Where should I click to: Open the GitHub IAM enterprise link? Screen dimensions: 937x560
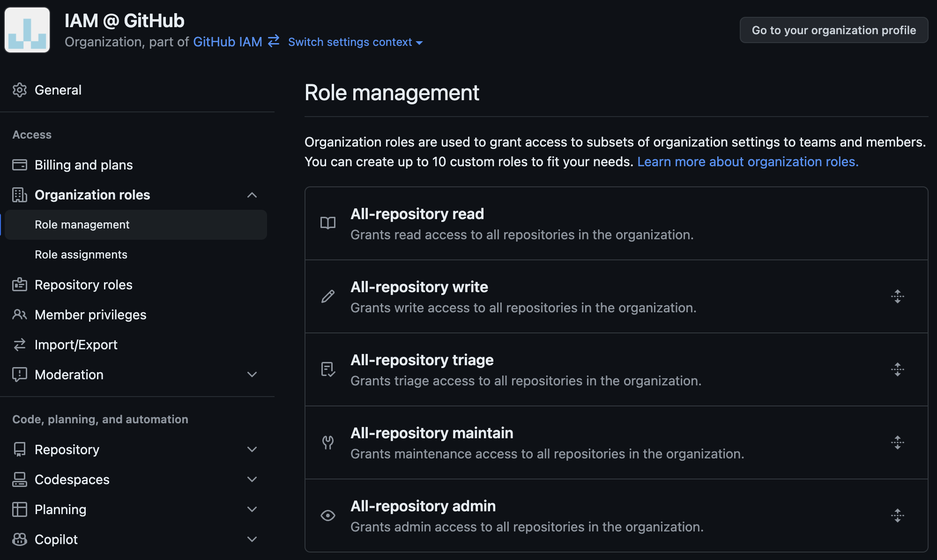coord(227,42)
